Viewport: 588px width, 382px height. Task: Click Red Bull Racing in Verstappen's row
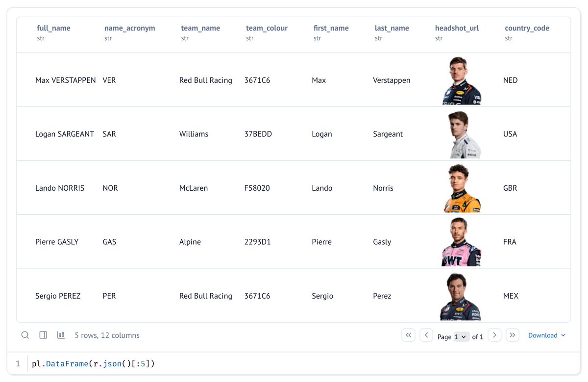coord(206,80)
